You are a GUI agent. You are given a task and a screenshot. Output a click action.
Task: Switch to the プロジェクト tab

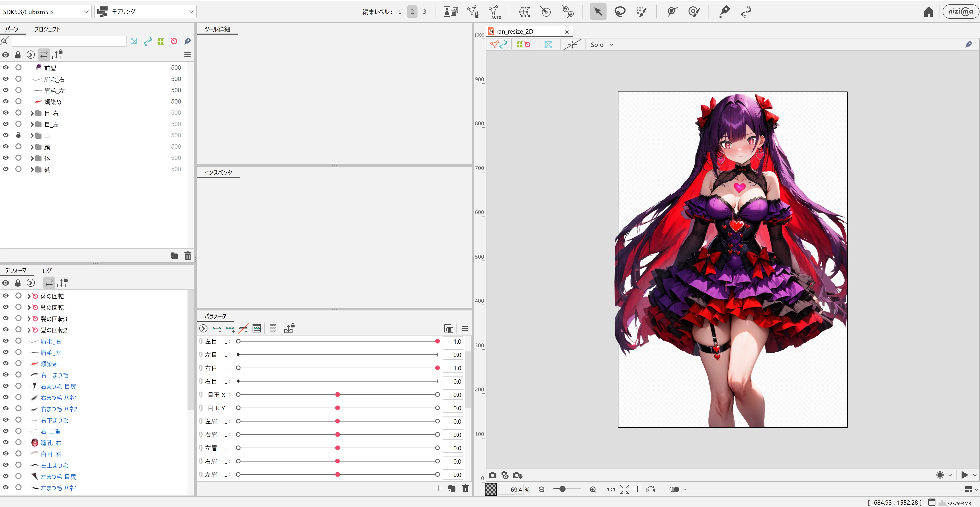(x=47, y=29)
